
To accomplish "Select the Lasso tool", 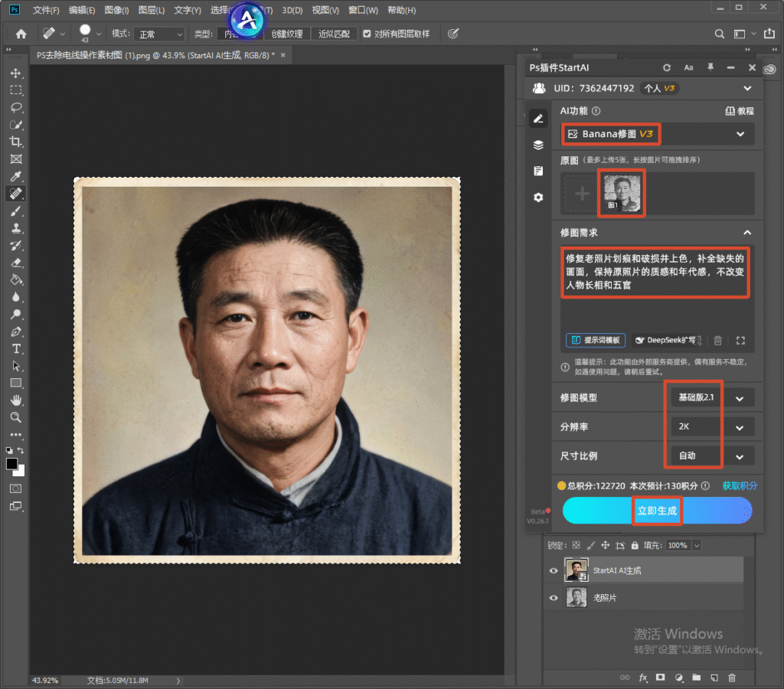I will click(16, 107).
